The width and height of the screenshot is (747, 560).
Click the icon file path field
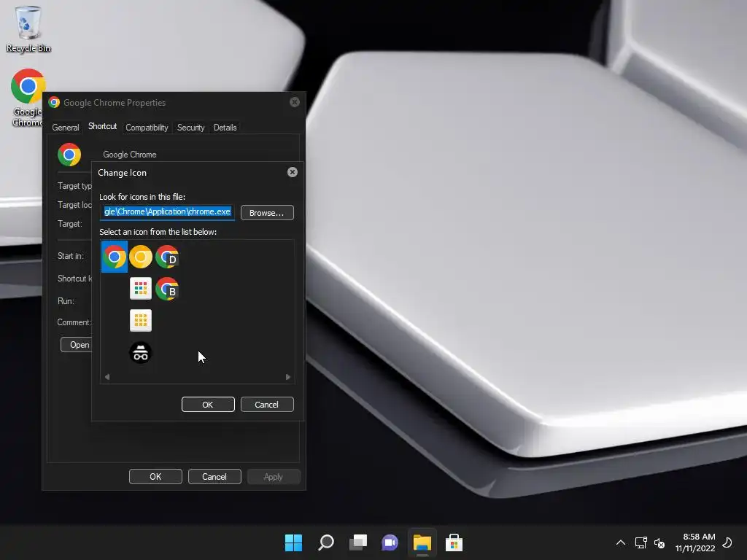click(x=167, y=212)
